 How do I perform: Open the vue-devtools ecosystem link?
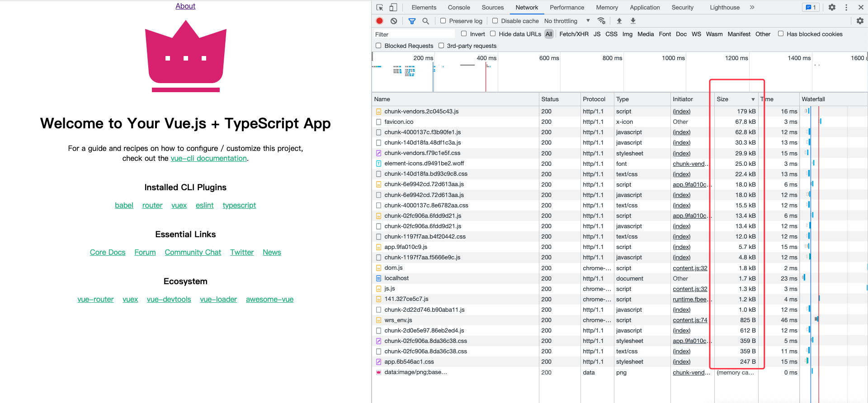pyautogui.click(x=169, y=299)
